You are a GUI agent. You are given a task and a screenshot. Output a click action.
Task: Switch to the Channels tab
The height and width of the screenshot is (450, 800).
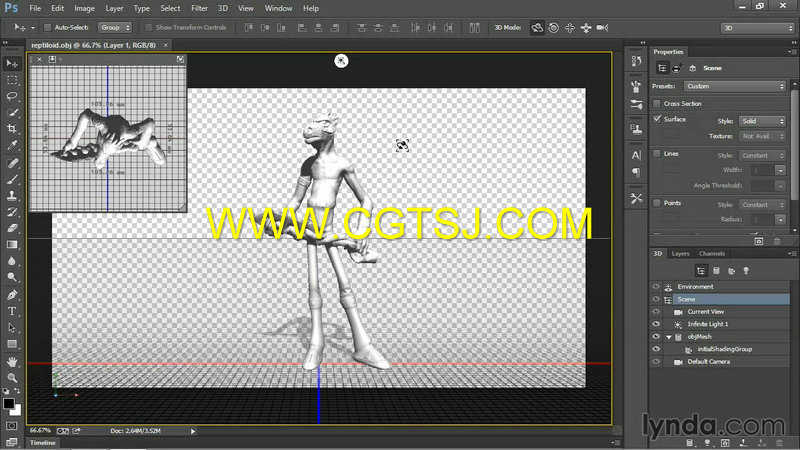[712, 254]
